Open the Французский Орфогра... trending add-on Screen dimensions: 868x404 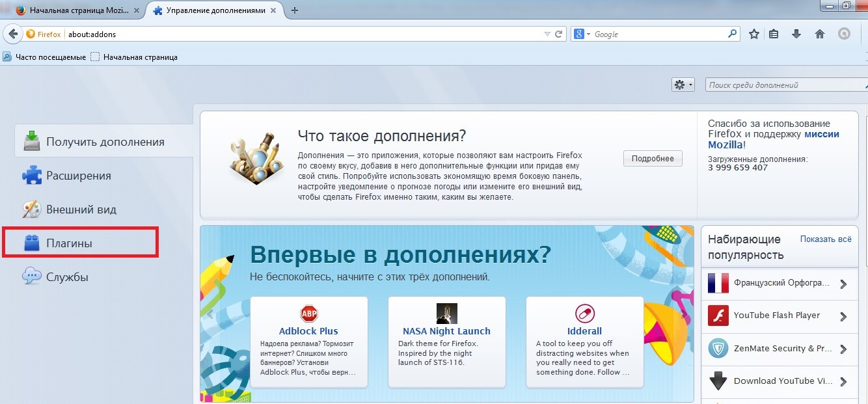(780, 284)
